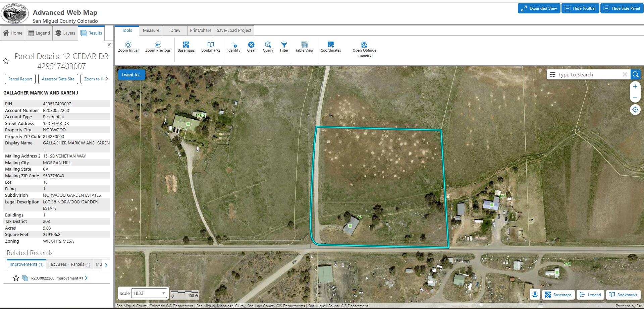This screenshot has width=644, height=309.
Task: Star the R2030022260 Improvement #1 record
Action: (x=16, y=278)
